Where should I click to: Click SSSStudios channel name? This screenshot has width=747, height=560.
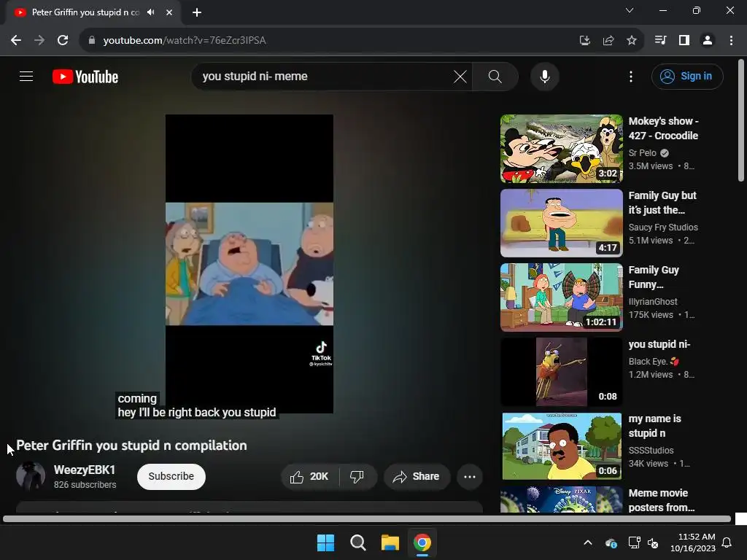(651, 450)
